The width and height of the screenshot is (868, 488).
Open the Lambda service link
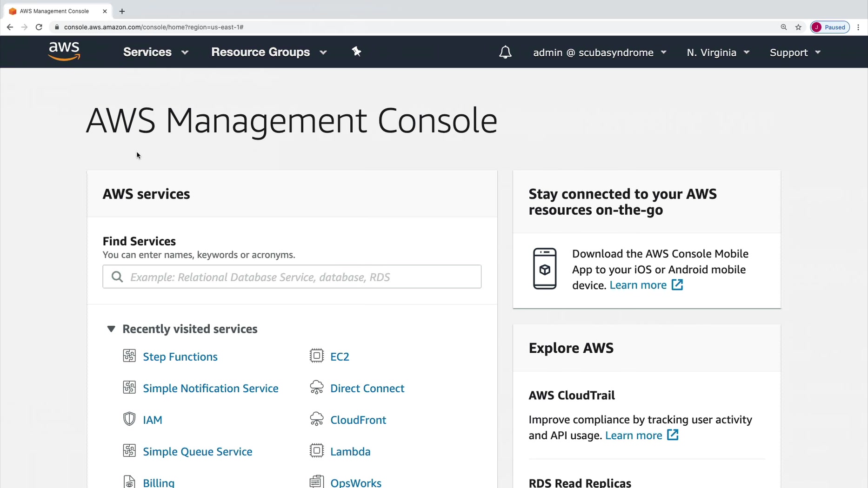click(x=350, y=451)
